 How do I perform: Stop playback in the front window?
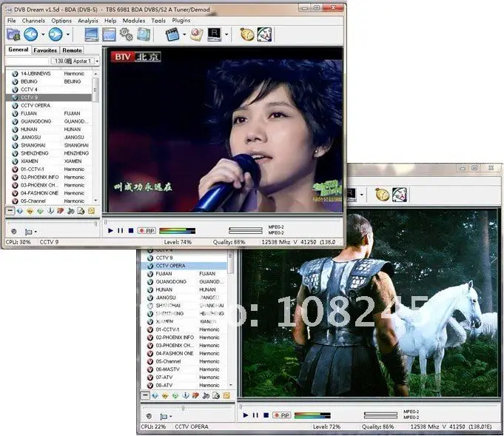pos(131,230)
